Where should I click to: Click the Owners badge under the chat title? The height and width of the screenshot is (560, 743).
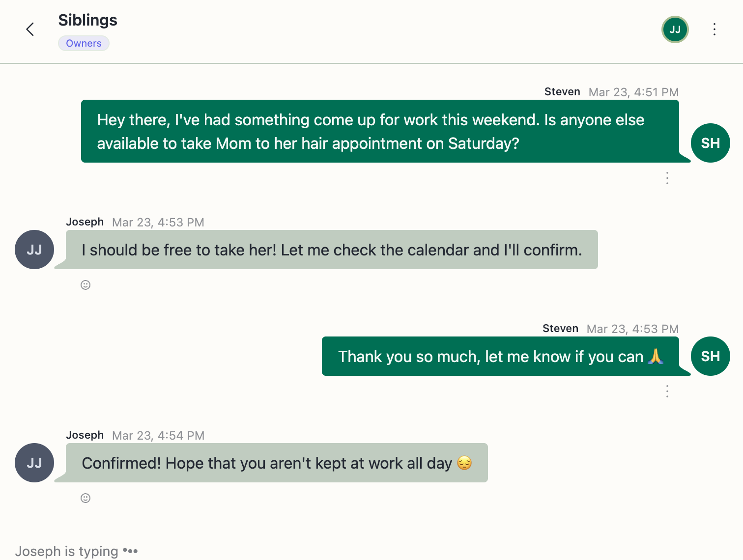(x=84, y=43)
